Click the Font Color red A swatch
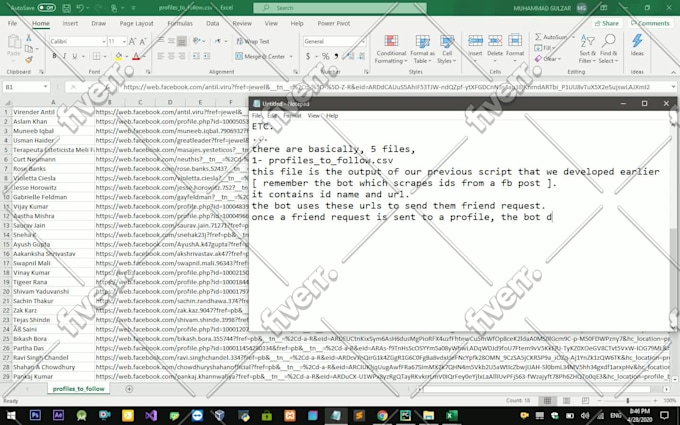The image size is (680, 425). coord(136,56)
